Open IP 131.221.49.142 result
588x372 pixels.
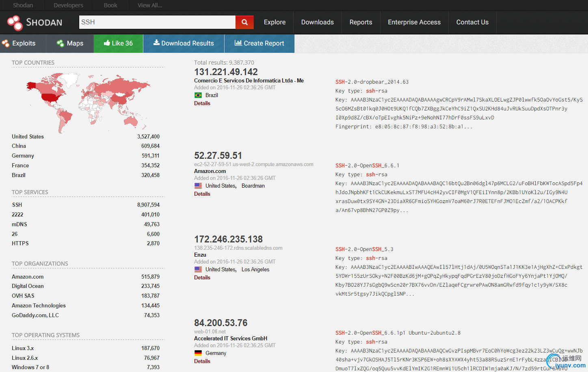click(226, 72)
